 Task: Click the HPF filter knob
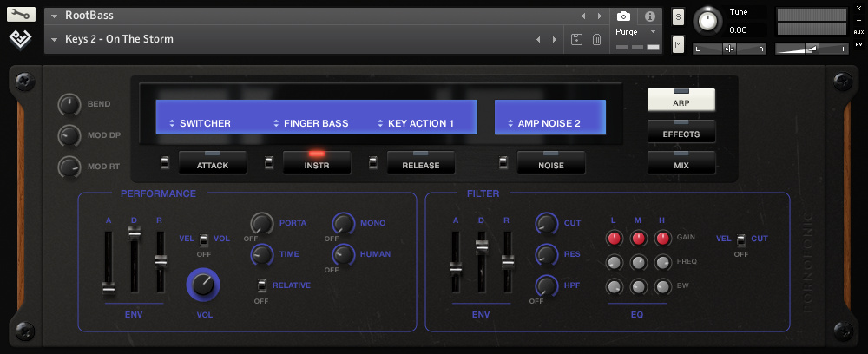click(546, 286)
